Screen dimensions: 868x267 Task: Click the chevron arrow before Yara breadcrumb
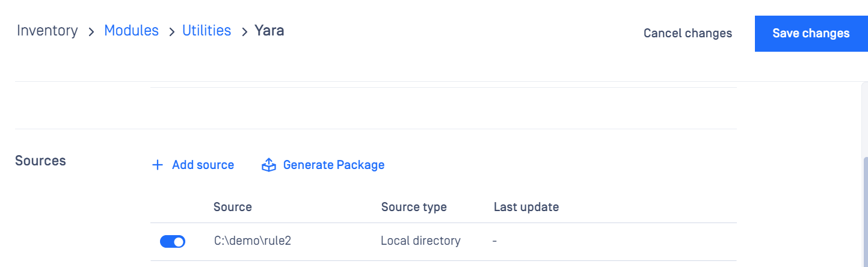click(244, 31)
